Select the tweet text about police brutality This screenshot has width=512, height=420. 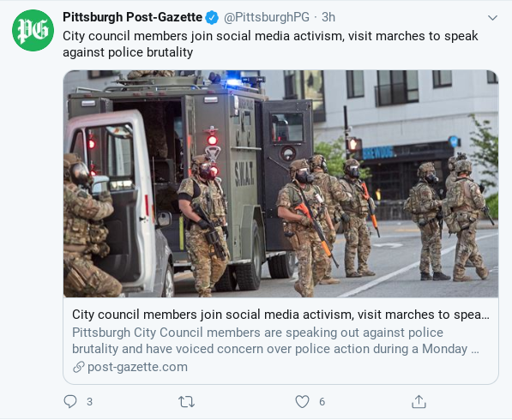[270, 44]
